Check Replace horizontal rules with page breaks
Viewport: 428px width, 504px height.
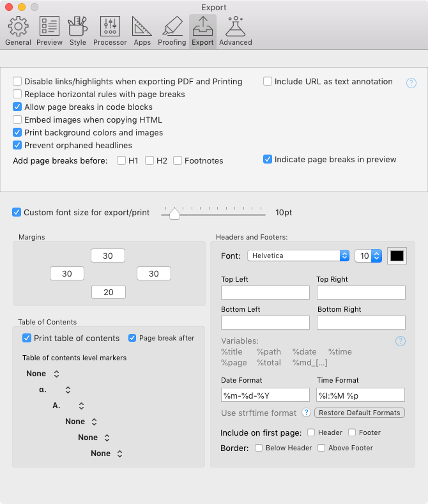tap(17, 94)
